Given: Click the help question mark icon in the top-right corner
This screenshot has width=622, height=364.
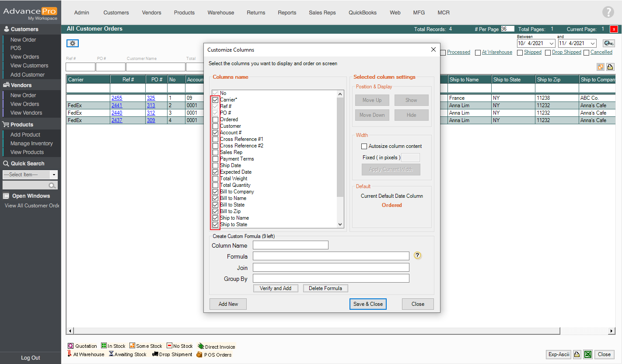Looking at the screenshot, I should tap(608, 12).
